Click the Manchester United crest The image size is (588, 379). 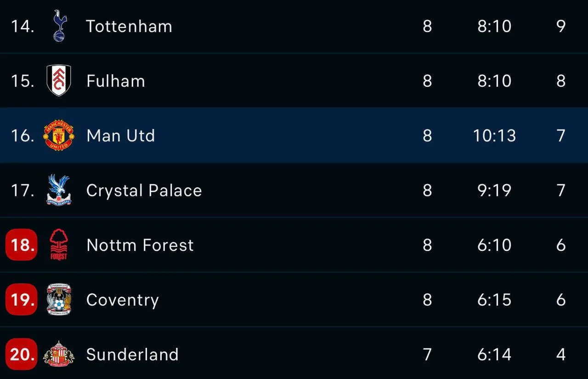[58, 135]
